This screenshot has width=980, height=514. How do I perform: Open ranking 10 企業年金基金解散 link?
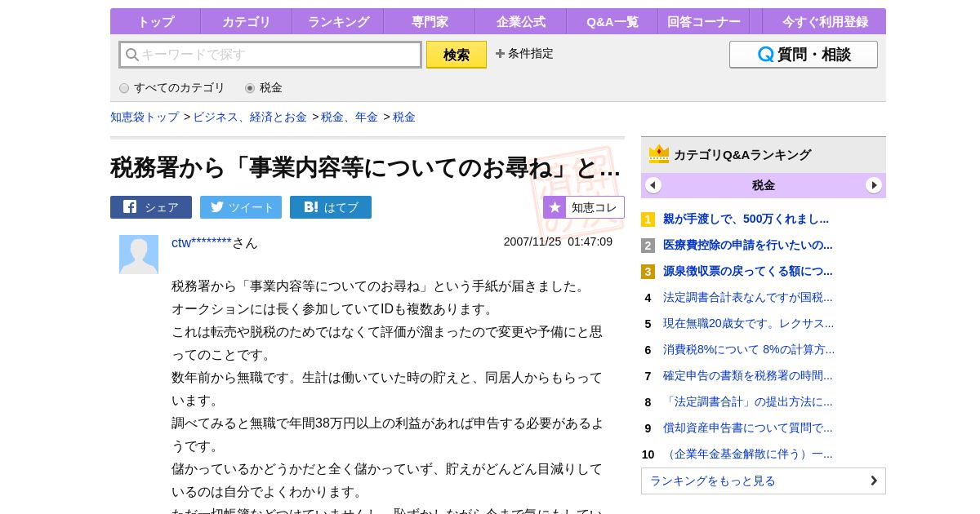[748, 454]
